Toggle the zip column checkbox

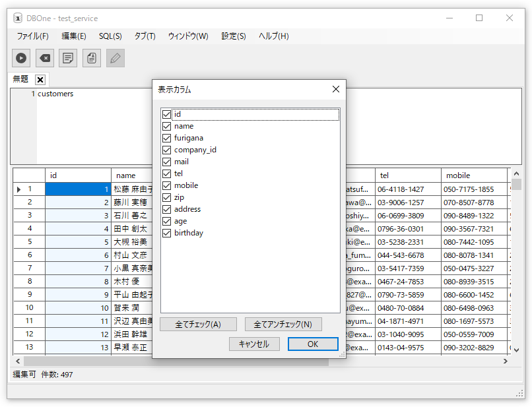[166, 197]
